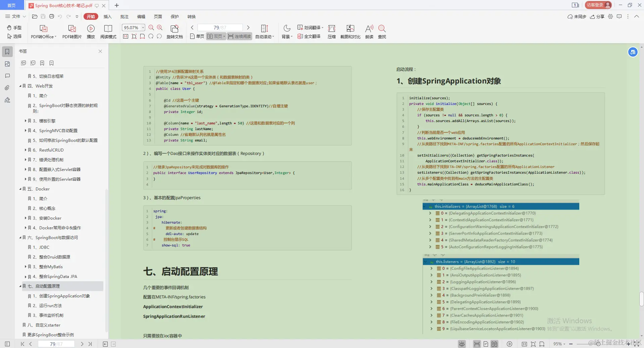Viewport: 644px width, 348px height.
Task: Select the Hand tool (手型)
Action: click(x=14, y=27)
